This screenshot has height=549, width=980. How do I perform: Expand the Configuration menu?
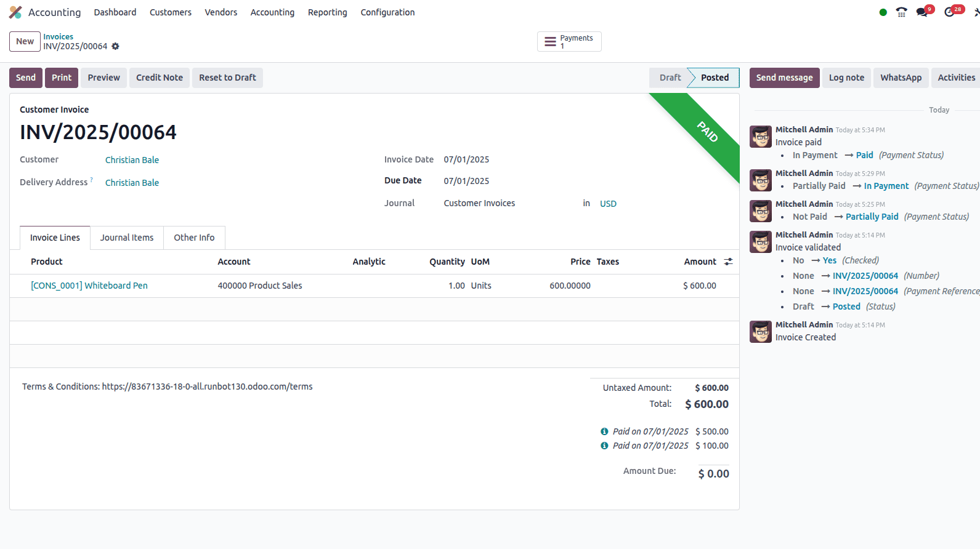coord(387,12)
